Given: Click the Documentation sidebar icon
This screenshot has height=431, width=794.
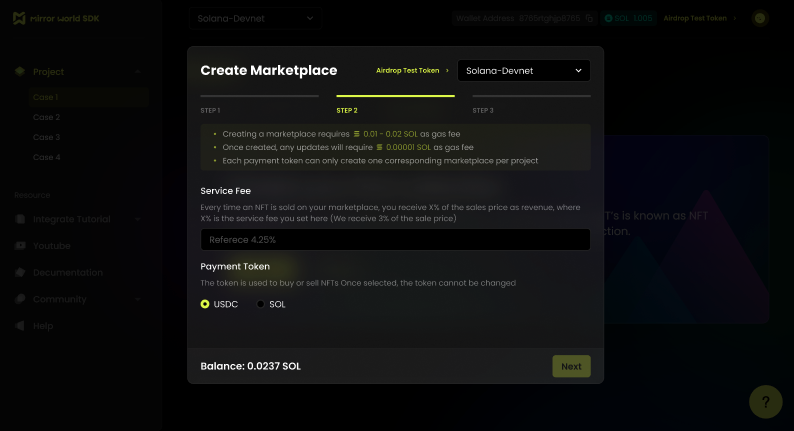Looking at the screenshot, I should (20, 272).
